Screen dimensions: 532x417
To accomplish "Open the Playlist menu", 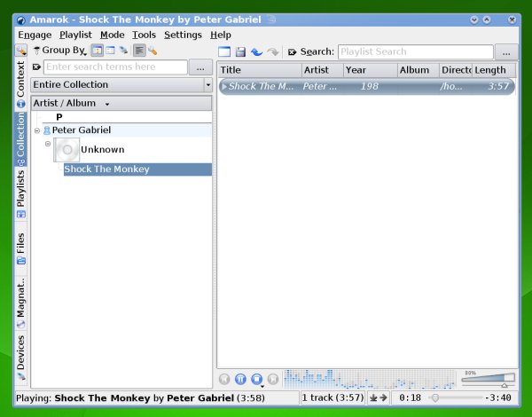I will coord(75,35).
